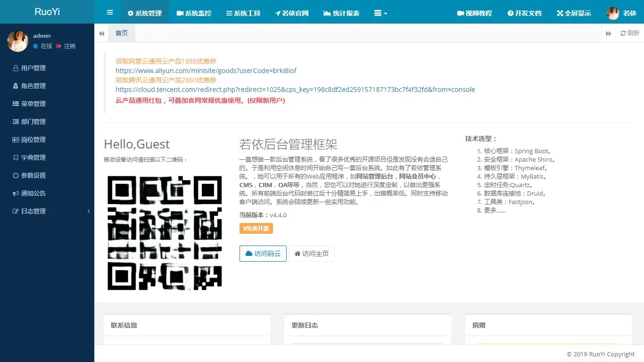Click the 访问码云 button
644x362 pixels.
263,254
